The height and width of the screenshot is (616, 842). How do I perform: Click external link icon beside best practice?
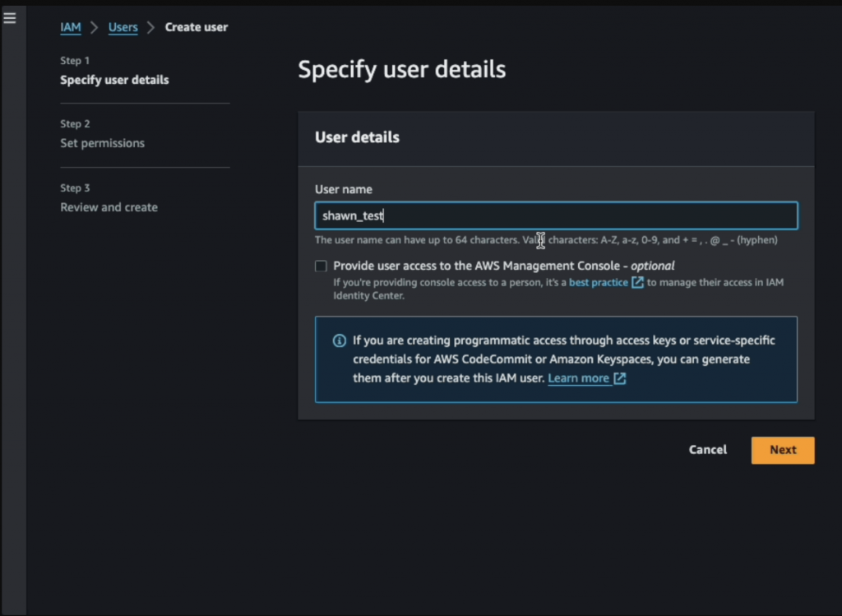click(x=637, y=283)
